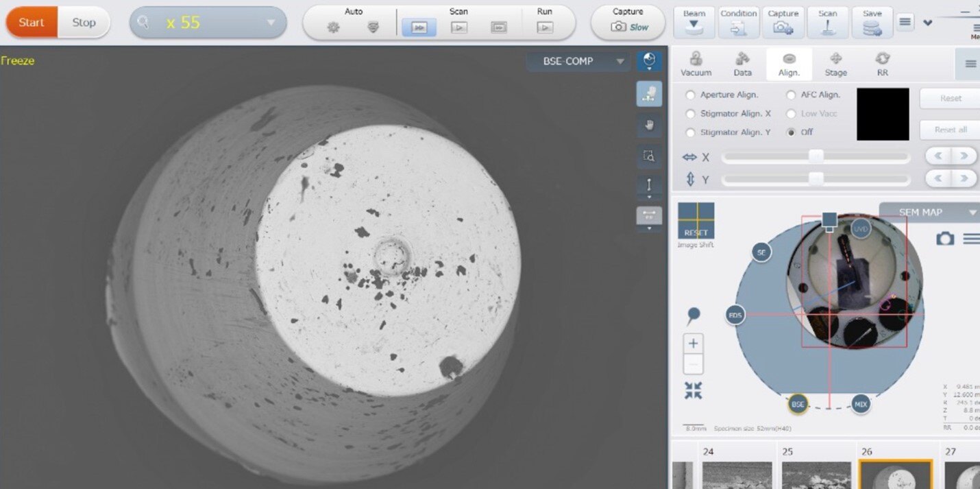This screenshot has height=489, width=980.
Task: Select the magnifier search tool in the sidebar
Action: (649, 156)
